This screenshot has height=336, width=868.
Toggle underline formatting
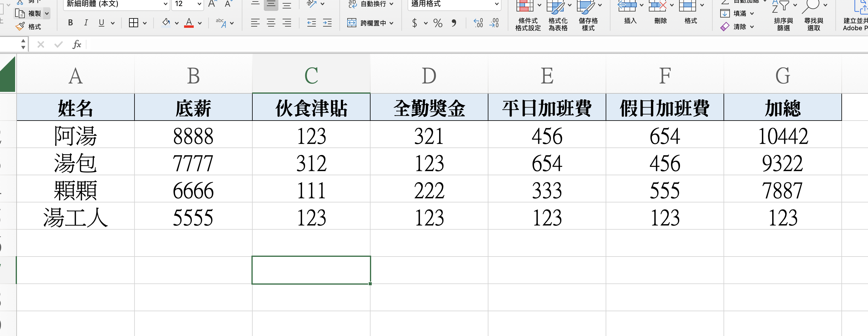click(x=102, y=23)
